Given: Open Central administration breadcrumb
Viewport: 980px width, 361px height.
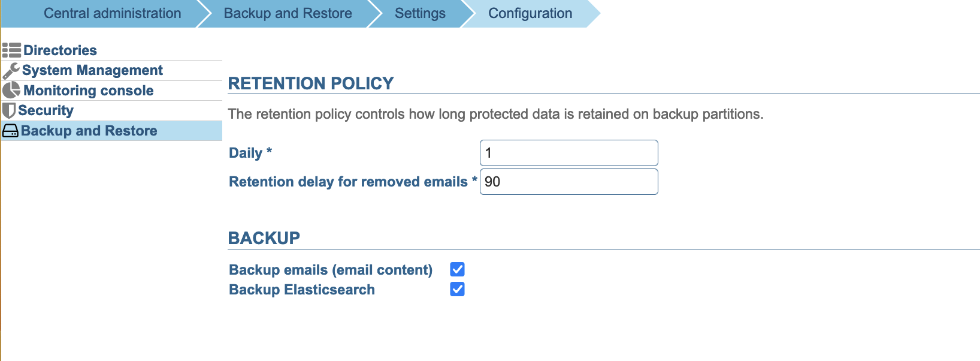Looking at the screenshot, I should (x=112, y=13).
